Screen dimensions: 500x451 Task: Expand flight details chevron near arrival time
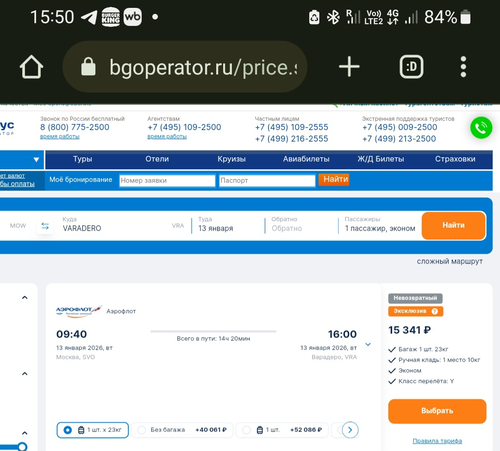pos(368,344)
